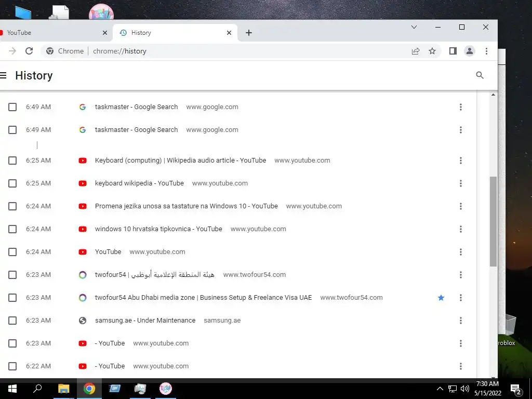Click the scrollbar up arrow
Image resolution: width=532 pixels, height=399 pixels.
click(x=494, y=95)
